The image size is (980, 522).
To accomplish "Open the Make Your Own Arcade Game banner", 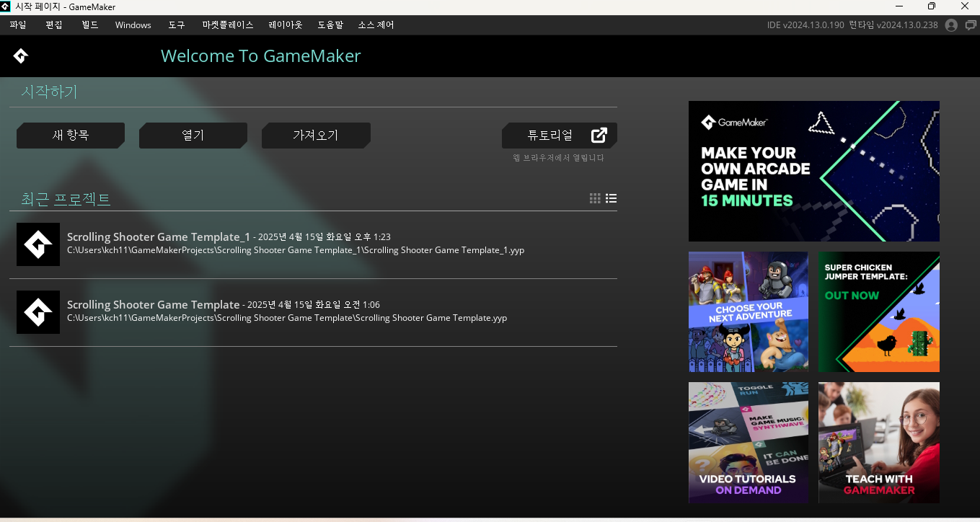I will tap(814, 171).
